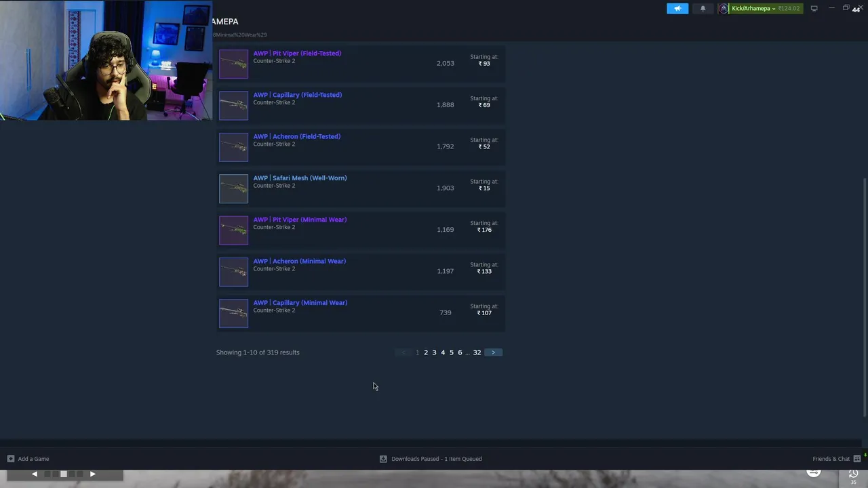Click price ₹107 for Capillary Minimal Wear
868x488 pixels.
coord(484,313)
